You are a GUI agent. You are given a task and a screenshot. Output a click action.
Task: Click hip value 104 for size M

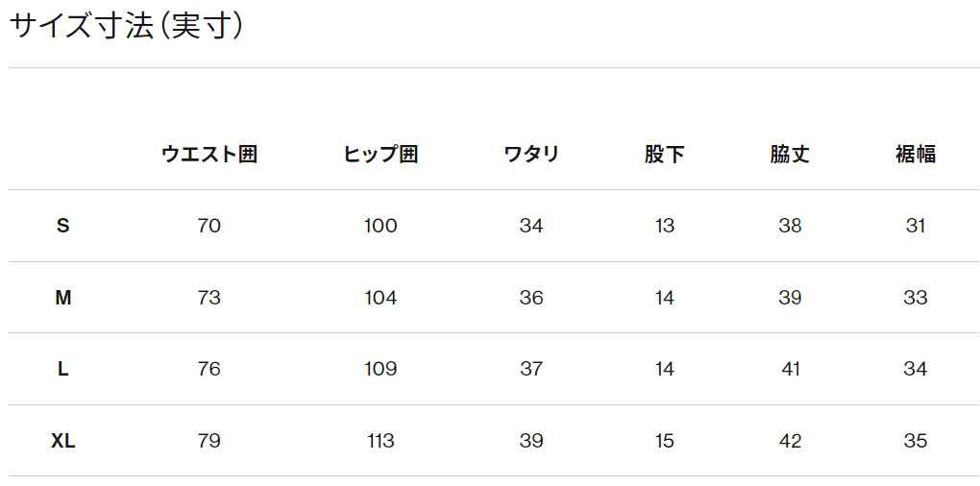click(x=380, y=298)
